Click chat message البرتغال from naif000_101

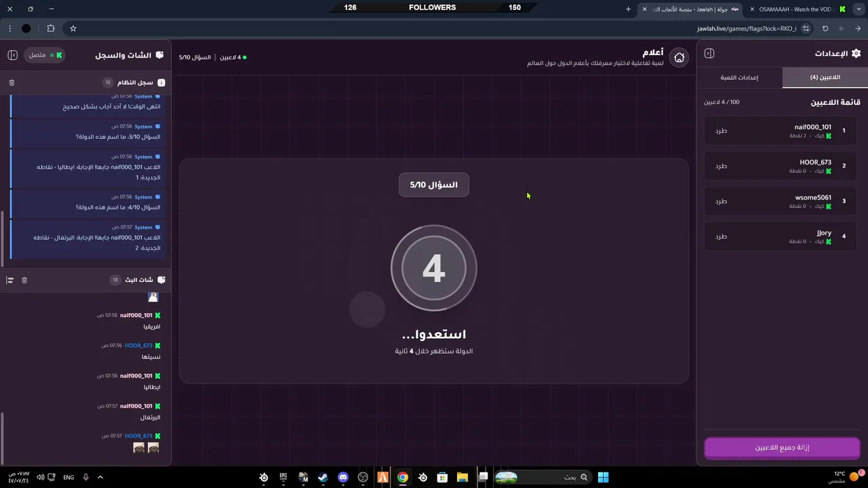(152, 418)
